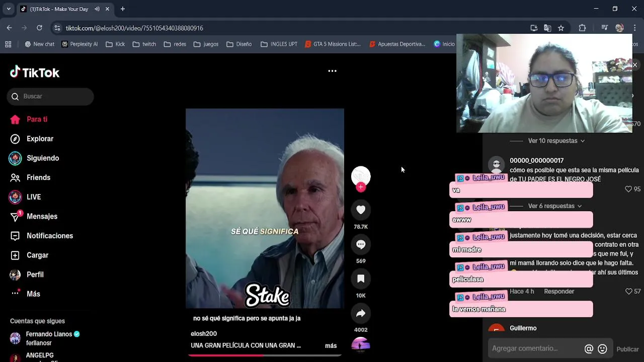Open elosh200 username under video

(204, 334)
